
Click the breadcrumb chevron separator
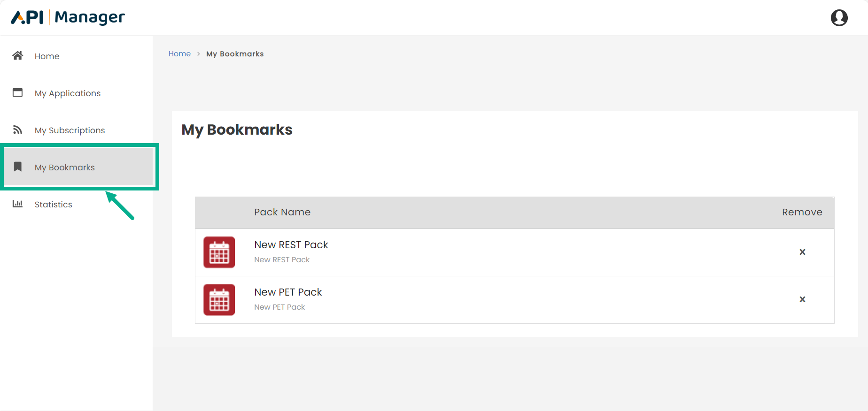tap(198, 54)
